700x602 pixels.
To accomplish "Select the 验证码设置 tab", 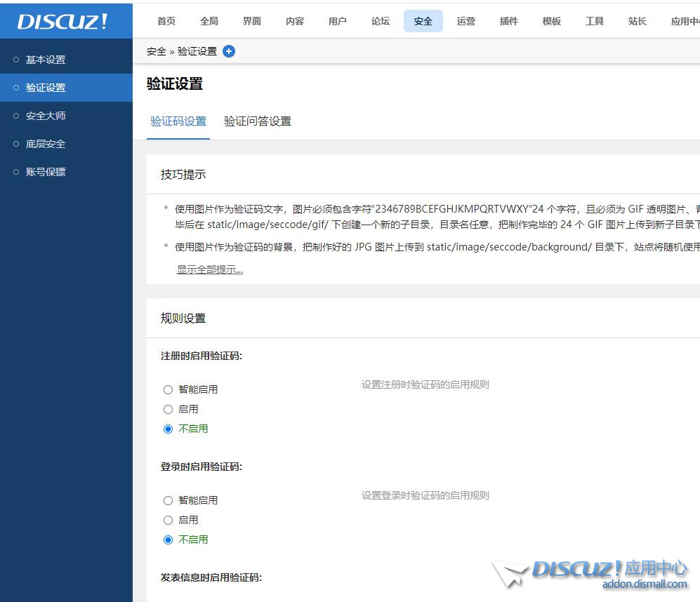I will tap(178, 121).
